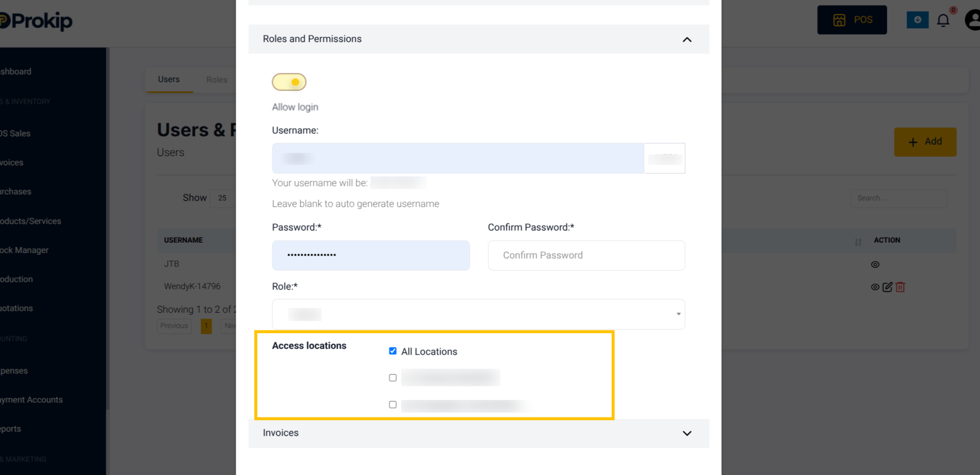Click the Add user button

click(925, 142)
